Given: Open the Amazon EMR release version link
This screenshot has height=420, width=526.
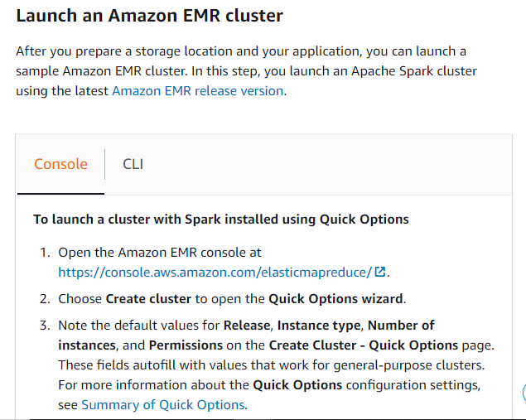Looking at the screenshot, I should coord(198,91).
